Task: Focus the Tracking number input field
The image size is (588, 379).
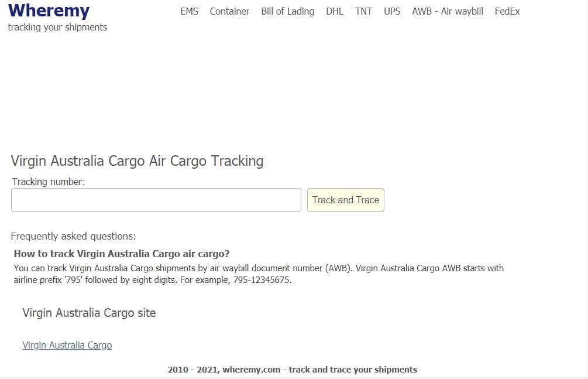Action: click(156, 200)
